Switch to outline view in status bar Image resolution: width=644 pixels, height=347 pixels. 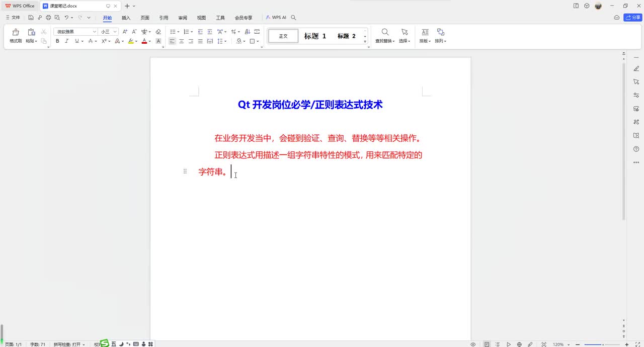498,344
